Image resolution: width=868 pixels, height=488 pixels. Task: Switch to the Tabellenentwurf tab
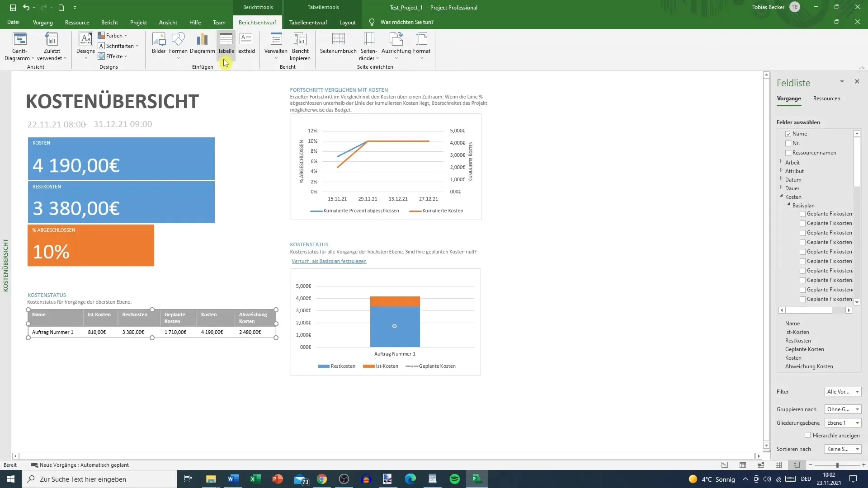tap(308, 22)
